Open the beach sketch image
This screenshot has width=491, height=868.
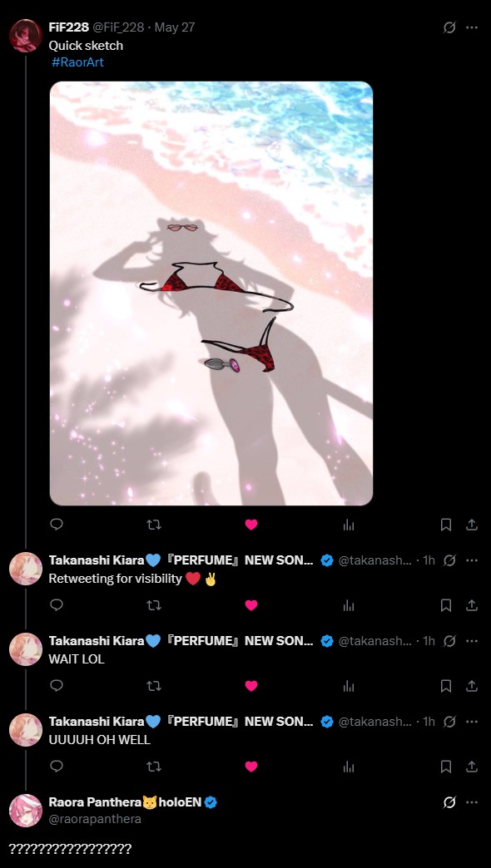click(x=211, y=293)
